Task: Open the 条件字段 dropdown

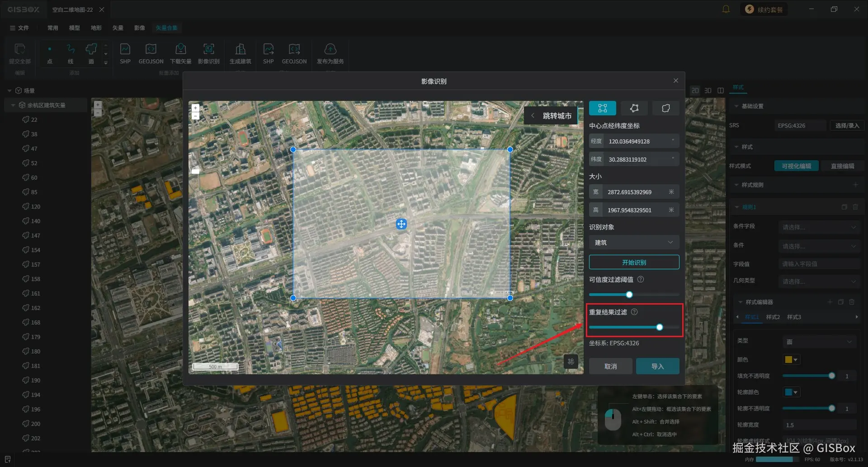Action: pos(819,227)
